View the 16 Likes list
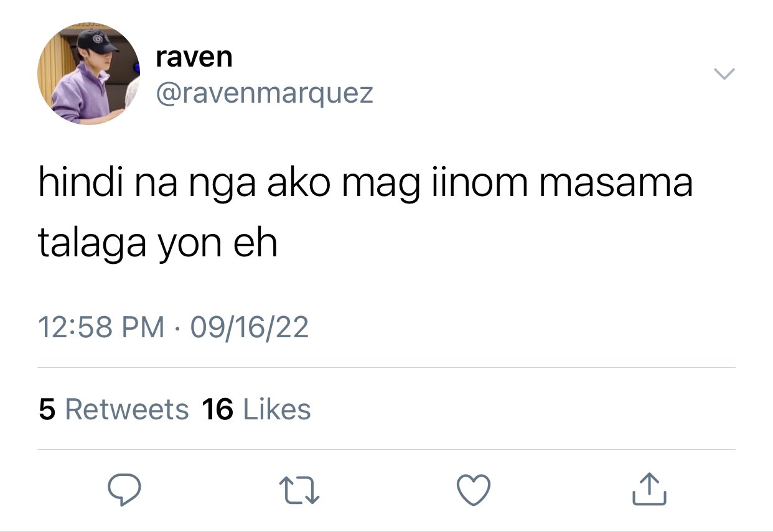This screenshot has width=773, height=532. pyautogui.click(x=256, y=409)
